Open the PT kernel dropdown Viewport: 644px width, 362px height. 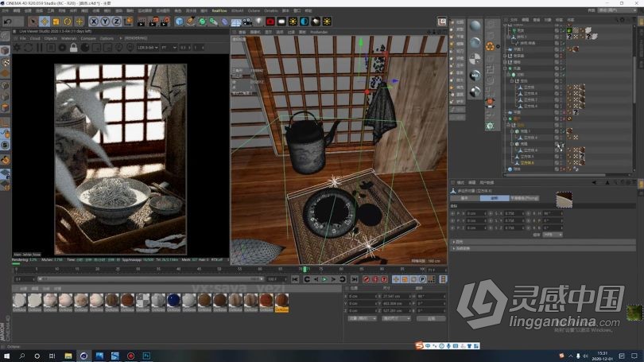169,48
